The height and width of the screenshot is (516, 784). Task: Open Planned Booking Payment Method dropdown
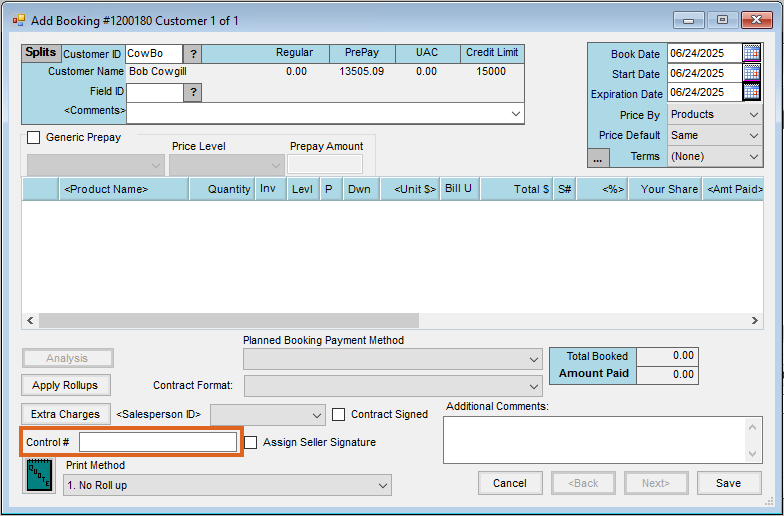[392, 359]
